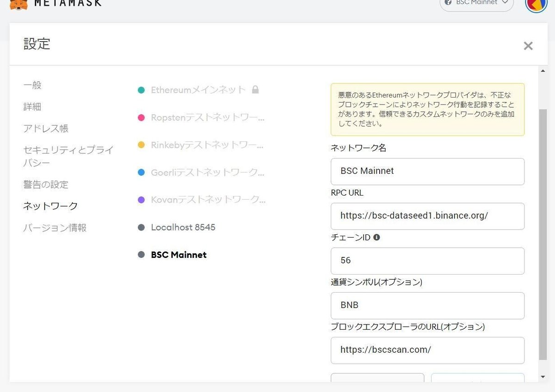Select the 警告の設定 section
The width and height of the screenshot is (555, 392).
pyautogui.click(x=46, y=184)
